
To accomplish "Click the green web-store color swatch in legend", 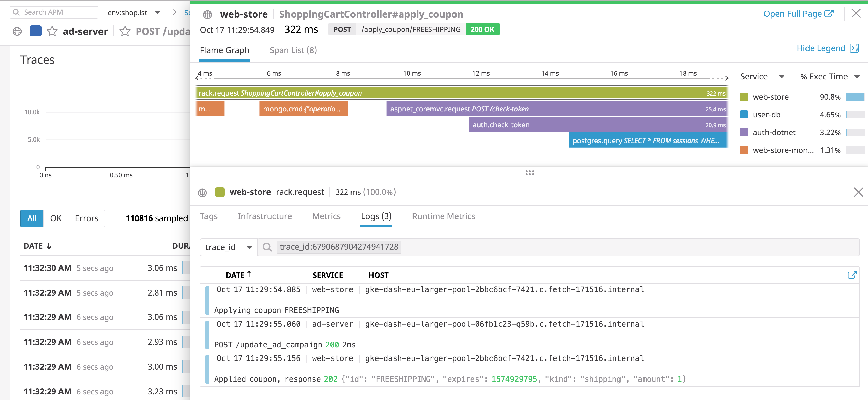I will [744, 97].
